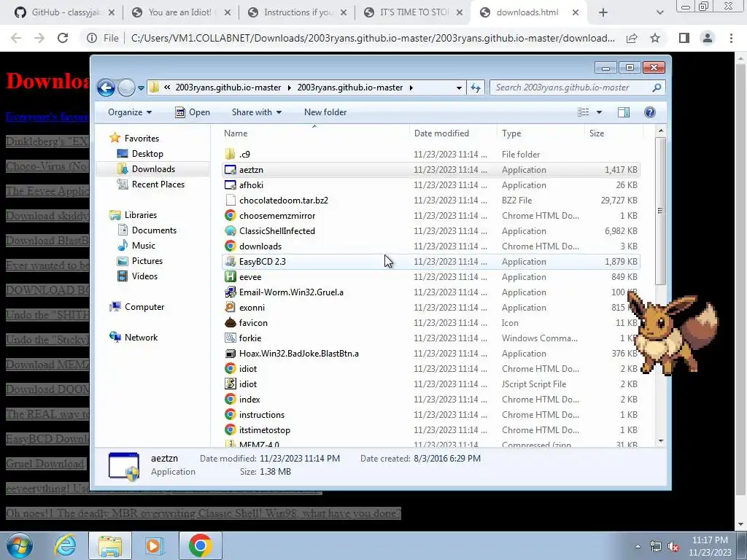This screenshot has width=747, height=560.
Task: Show hidden system tray icons
Action: tap(638, 546)
